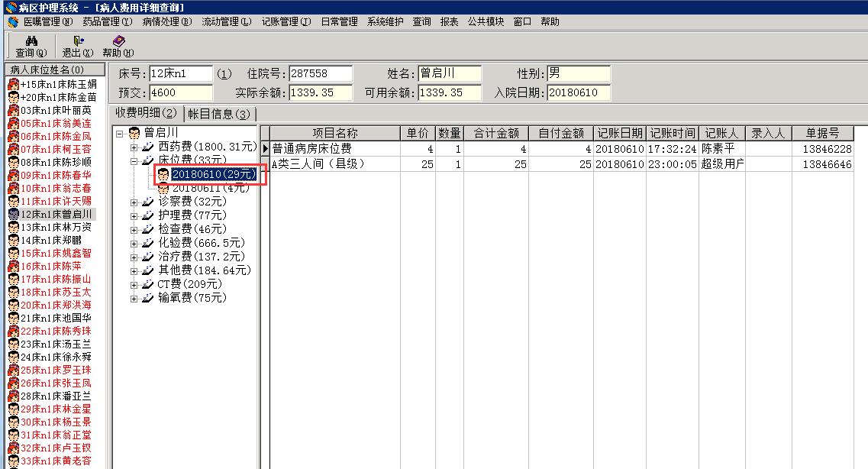Click the patient icon beside 28床n1床潘亚兰
868x469 pixels.
click(x=13, y=396)
